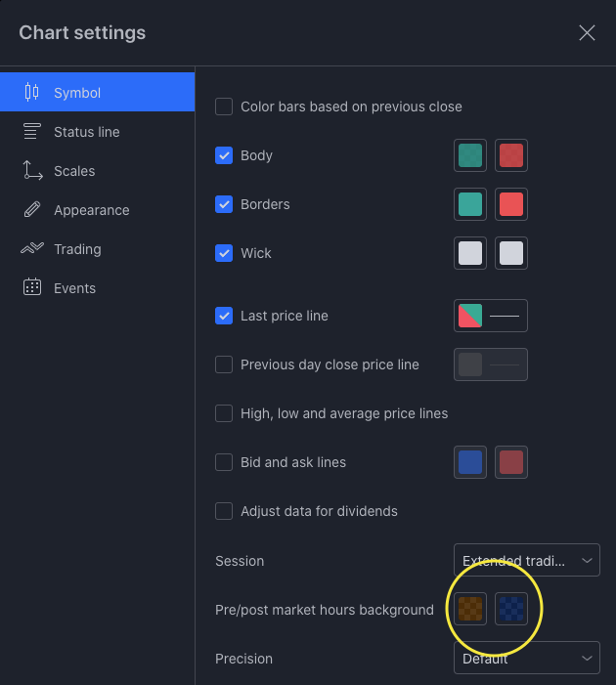
Task: Click the candlestick Symbol icon in sidebar
Action: 32,93
